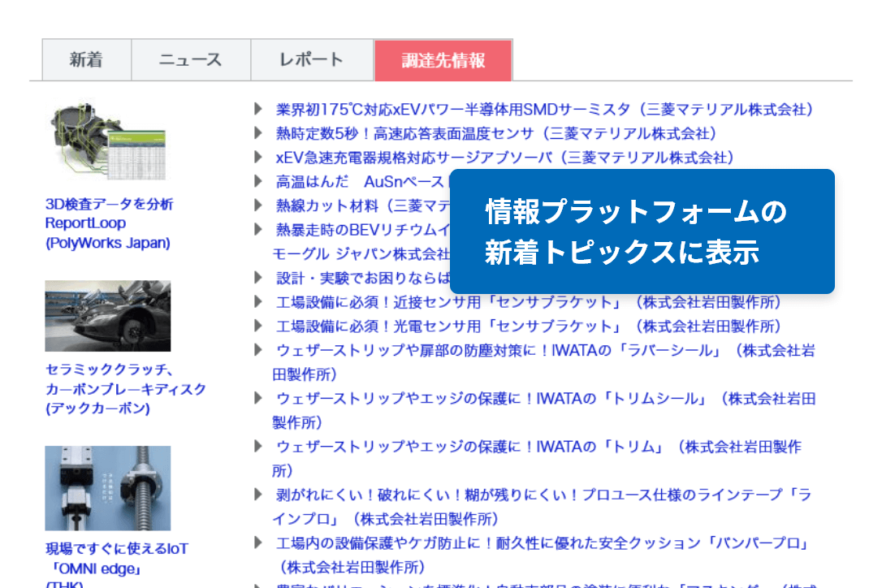Image resolution: width=882 pixels, height=588 pixels.
Task: Select the 調達先情報 tab
Action: tap(443, 59)
